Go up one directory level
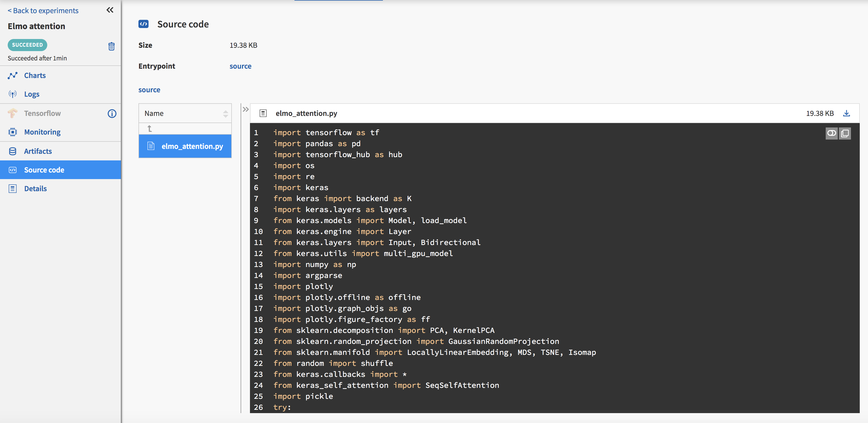The height and width of the screenshot is (423, 868). [150, 129]
